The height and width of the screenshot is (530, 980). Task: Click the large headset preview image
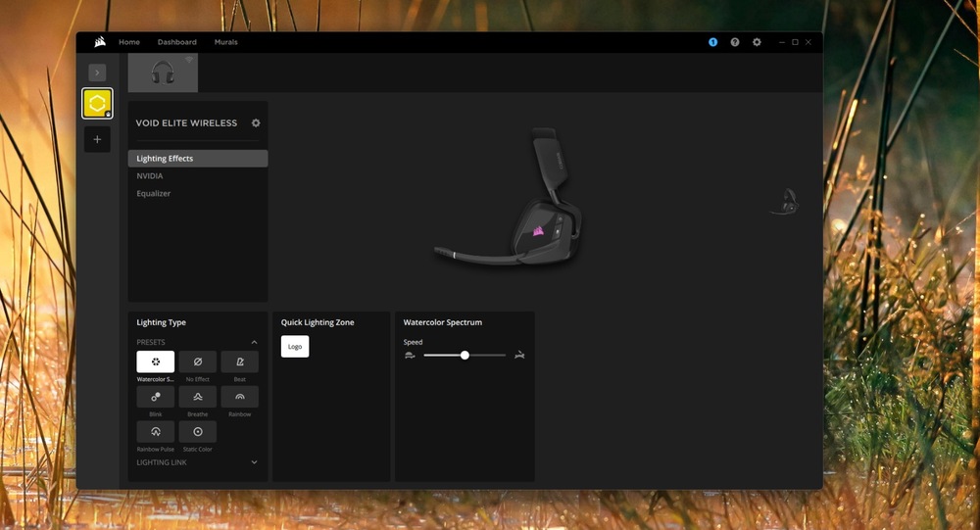click(510, 197)
